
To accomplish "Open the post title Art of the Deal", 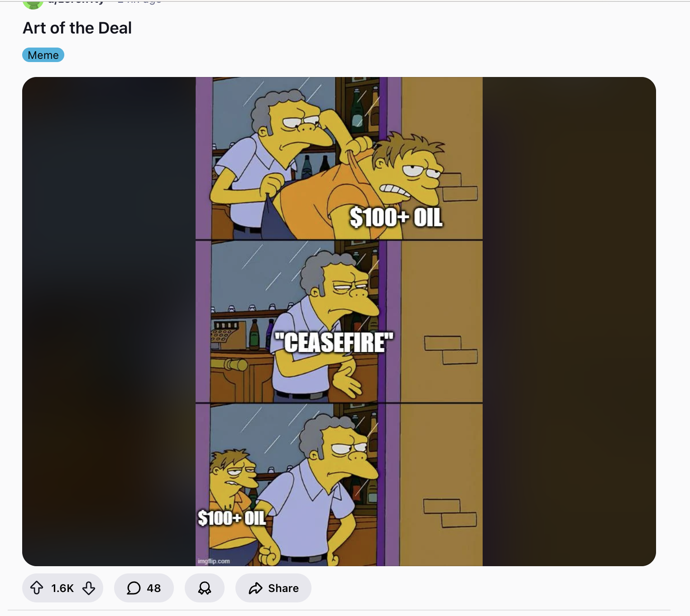I will point(77,28).
